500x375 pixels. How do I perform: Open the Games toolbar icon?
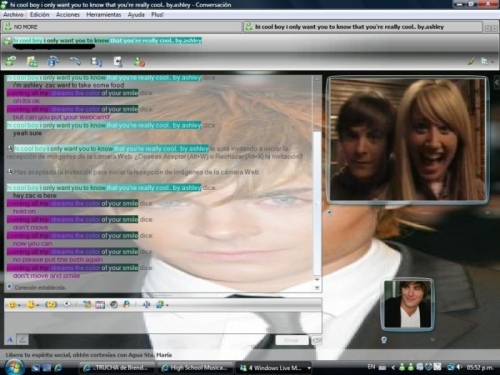[118, 62]
